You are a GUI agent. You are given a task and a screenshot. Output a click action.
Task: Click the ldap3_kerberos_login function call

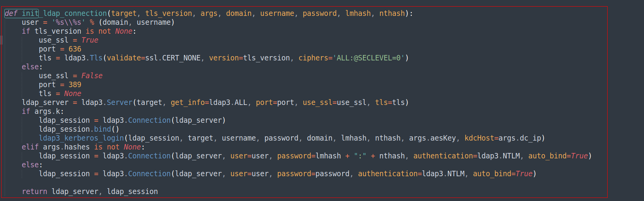[x=81, y=138]
